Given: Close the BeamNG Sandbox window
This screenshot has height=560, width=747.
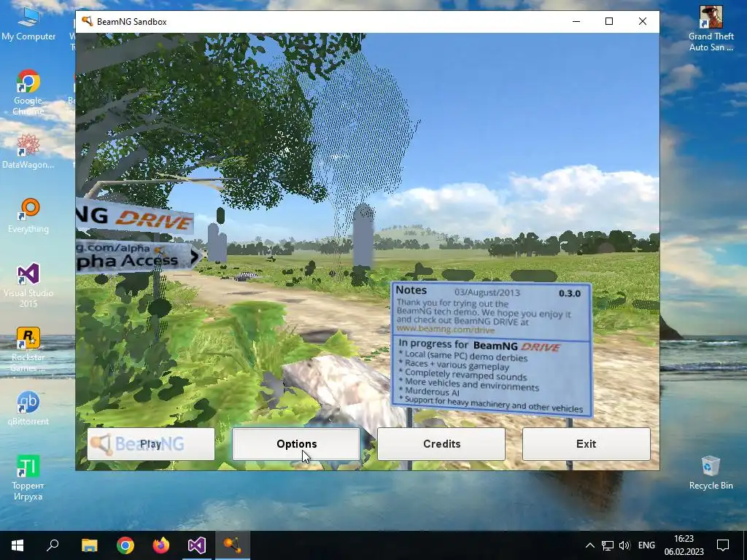Looking at the screenshot, I should 643,21.
